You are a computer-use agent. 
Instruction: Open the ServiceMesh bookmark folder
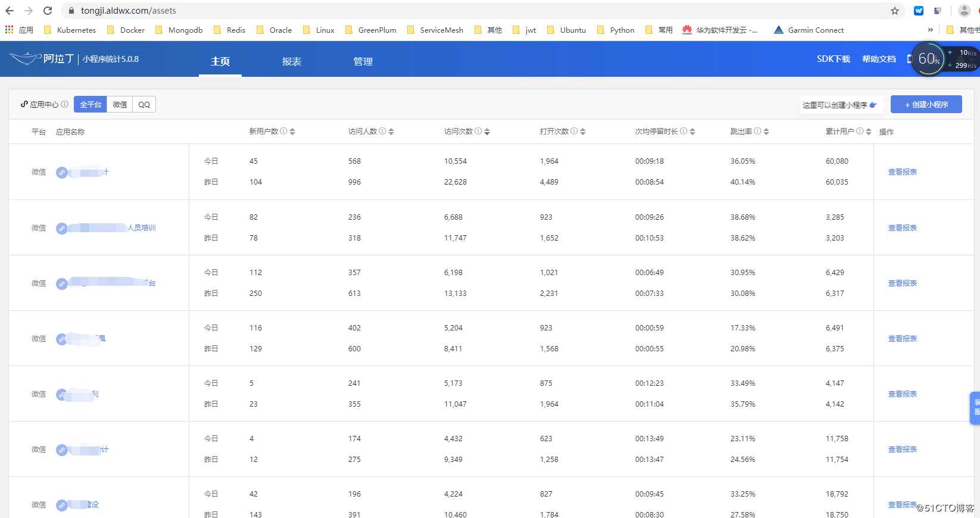[435, 30]
